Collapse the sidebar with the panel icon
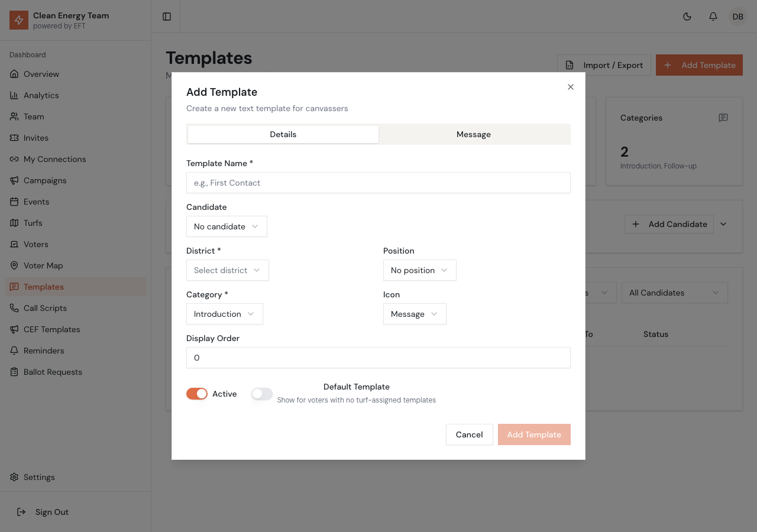 pyautogui.click(x=166, y=16)
